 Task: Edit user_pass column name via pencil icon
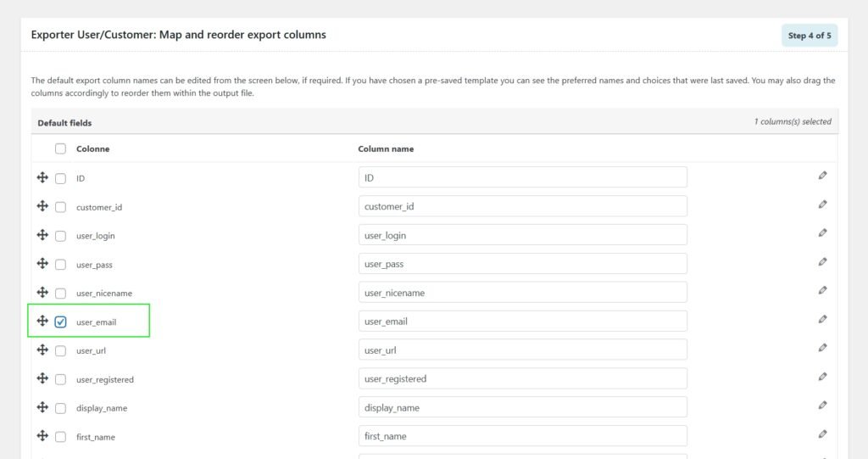(822, 262)
